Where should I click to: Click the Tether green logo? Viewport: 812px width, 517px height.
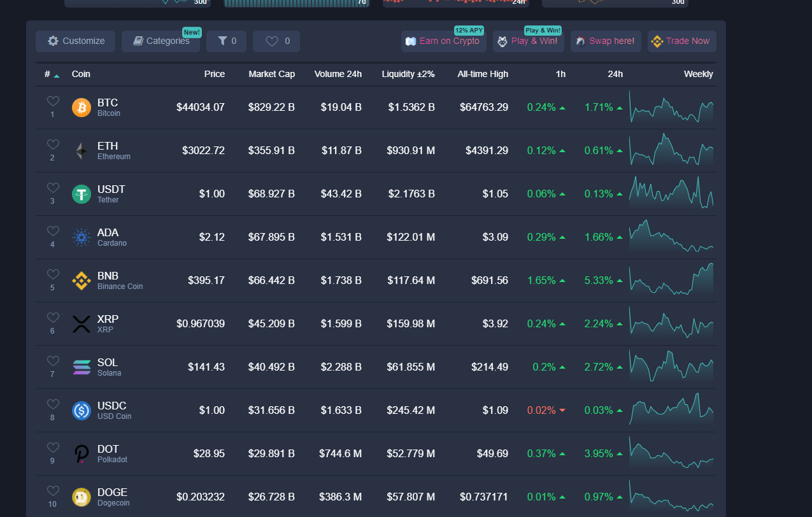tap(82, 194)
